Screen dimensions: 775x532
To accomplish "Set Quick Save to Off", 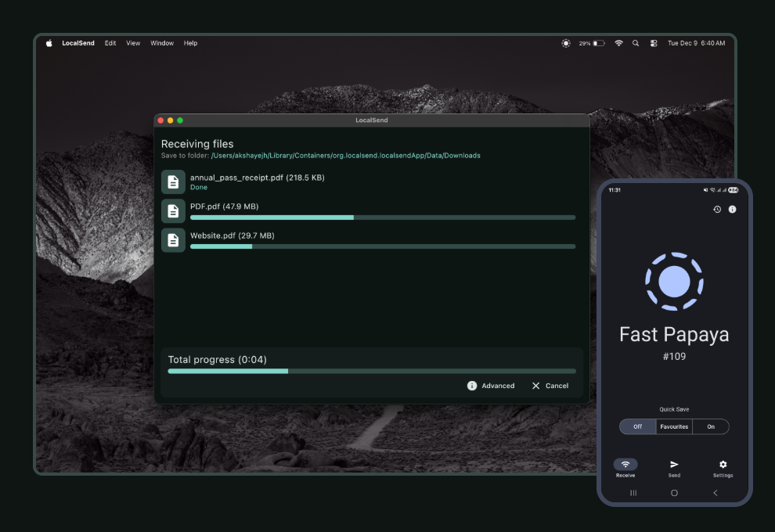I will [x=637, y=427].
